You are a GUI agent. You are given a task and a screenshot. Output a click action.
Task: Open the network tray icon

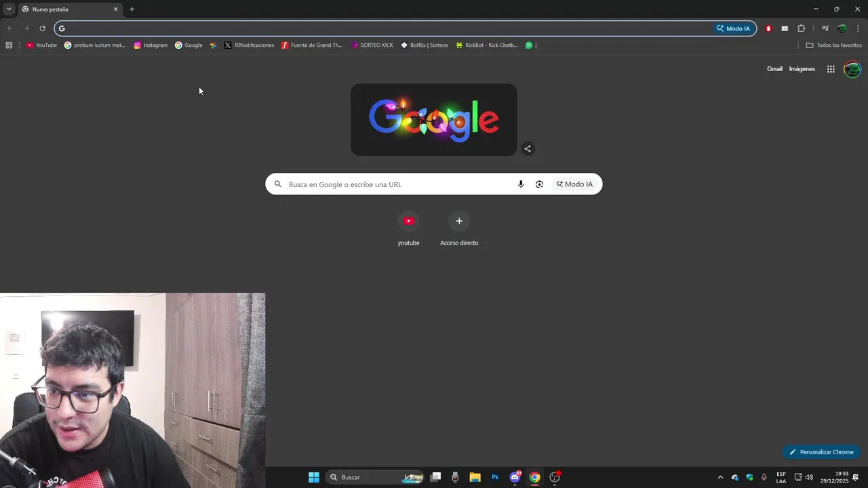[798, 478]
